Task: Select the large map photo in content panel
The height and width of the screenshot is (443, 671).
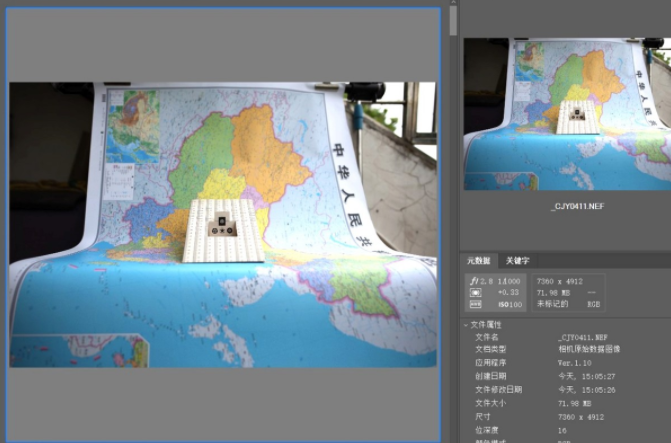Action: (223, 224)
